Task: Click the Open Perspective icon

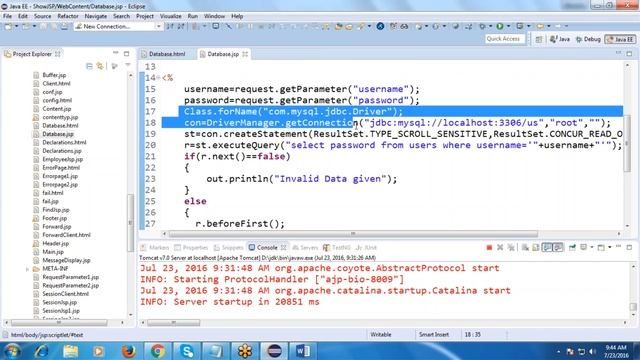Action: coord(539,39)
